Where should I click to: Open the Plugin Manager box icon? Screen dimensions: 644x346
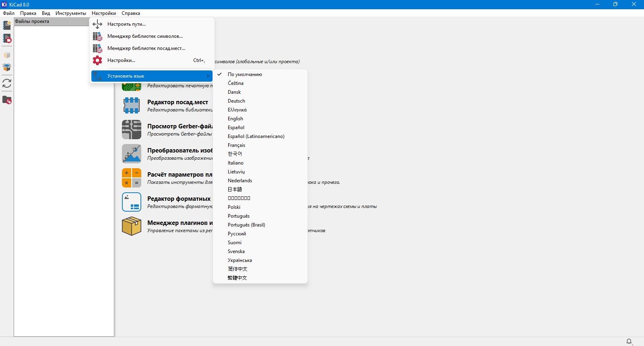coord(132,226)
